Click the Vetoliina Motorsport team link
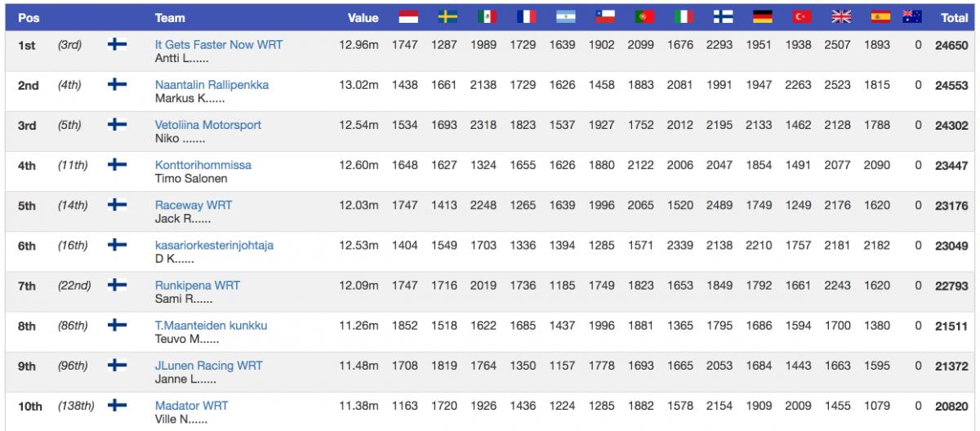 click(x=207, y=125)
